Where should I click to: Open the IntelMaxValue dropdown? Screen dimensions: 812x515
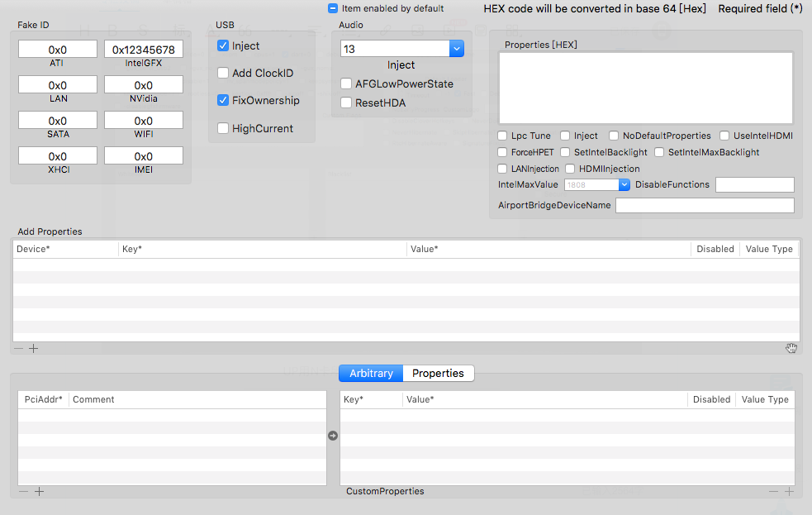coord(624,184)
